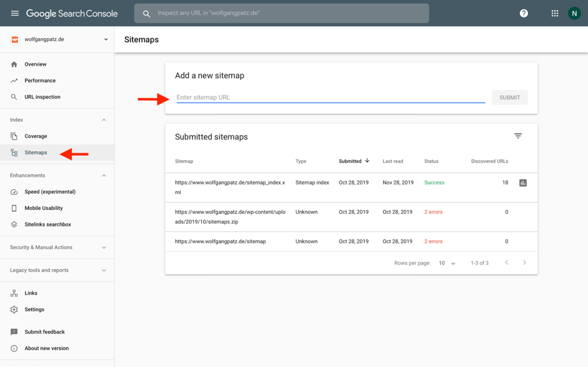588x367 pixels.
Task: Click the 1-3 of 3 pagination text
Action: pos(480,263)
